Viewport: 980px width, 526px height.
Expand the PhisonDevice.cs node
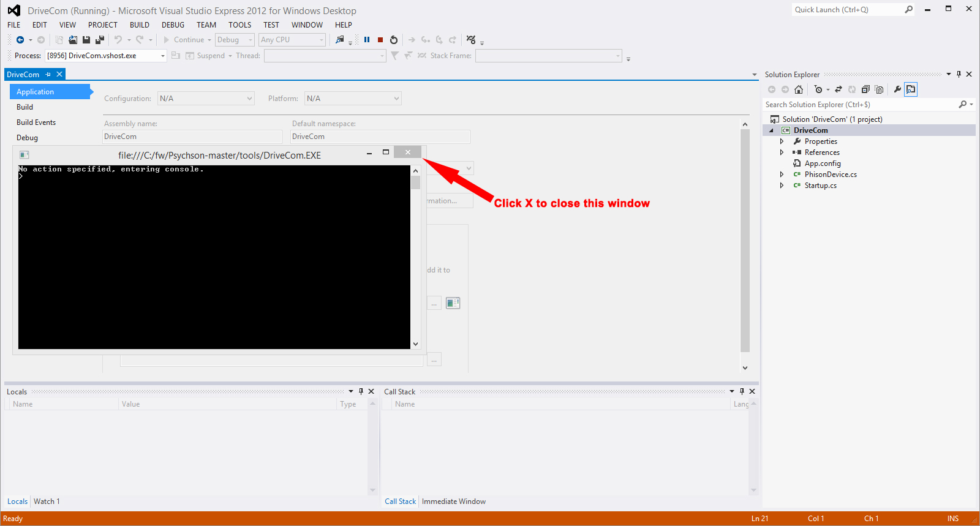782,175
